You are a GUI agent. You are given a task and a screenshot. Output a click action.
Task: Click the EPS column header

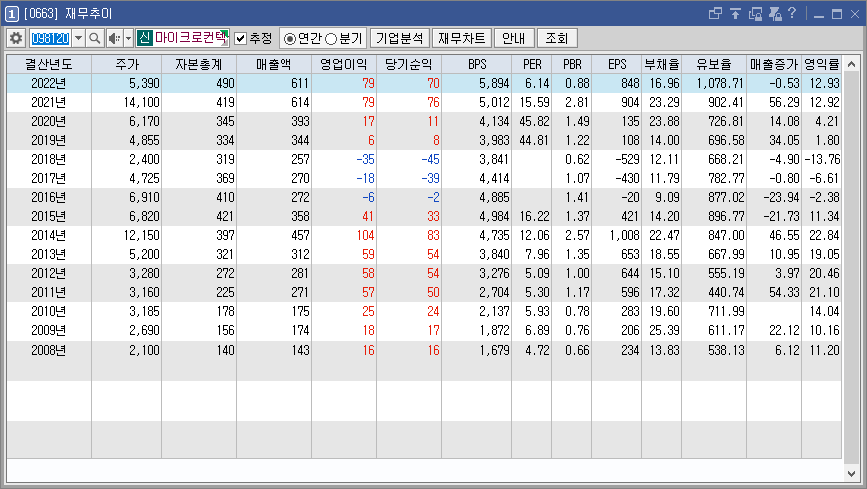tap(617, 64)
